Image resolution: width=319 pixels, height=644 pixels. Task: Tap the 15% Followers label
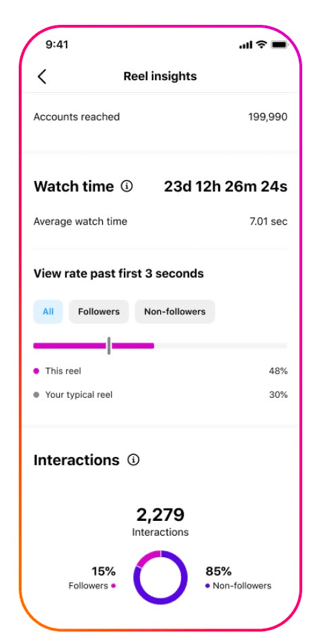click(x=92, y=578)
